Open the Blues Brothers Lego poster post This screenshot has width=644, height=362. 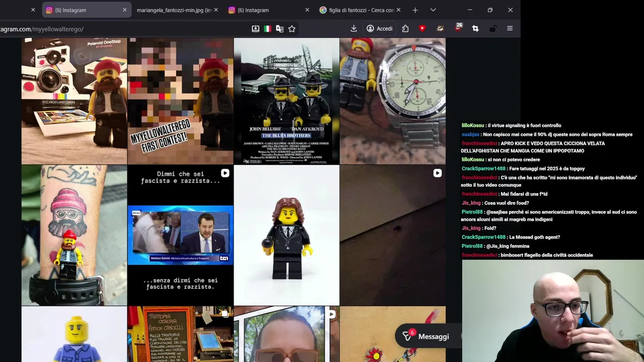tap(286, 101)
